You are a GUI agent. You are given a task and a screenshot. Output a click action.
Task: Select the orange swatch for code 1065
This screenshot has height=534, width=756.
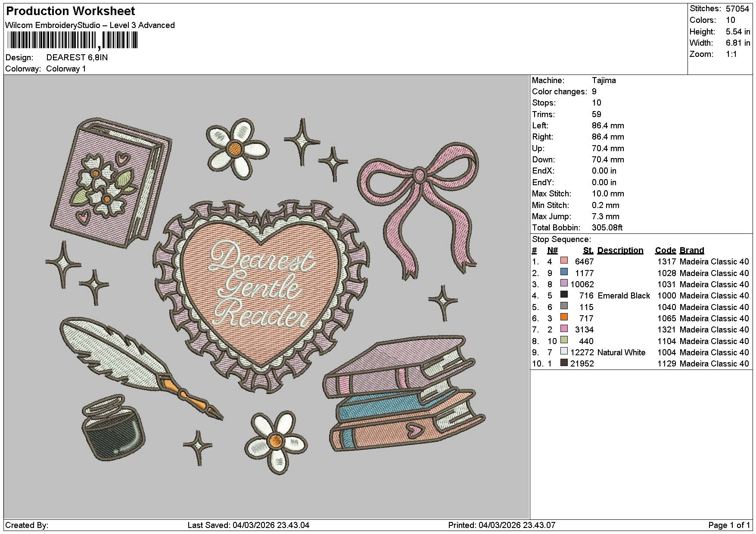click(x=564, y=317)
